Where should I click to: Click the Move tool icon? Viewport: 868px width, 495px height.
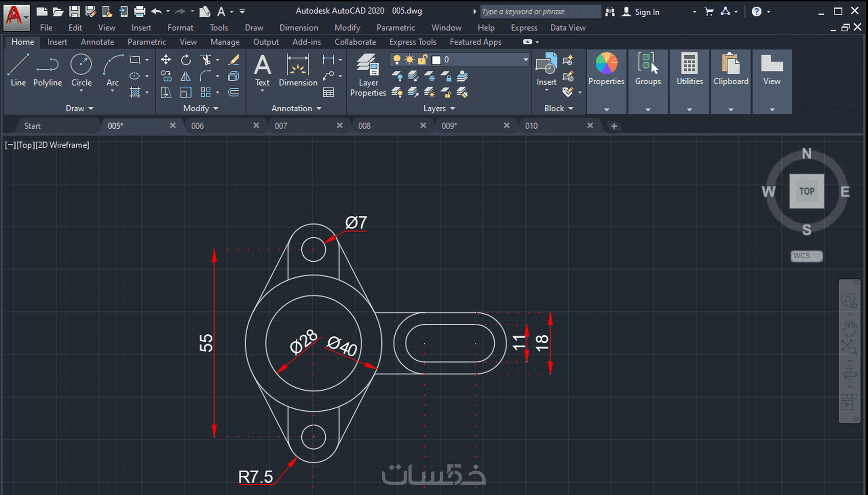click(166, 60)
